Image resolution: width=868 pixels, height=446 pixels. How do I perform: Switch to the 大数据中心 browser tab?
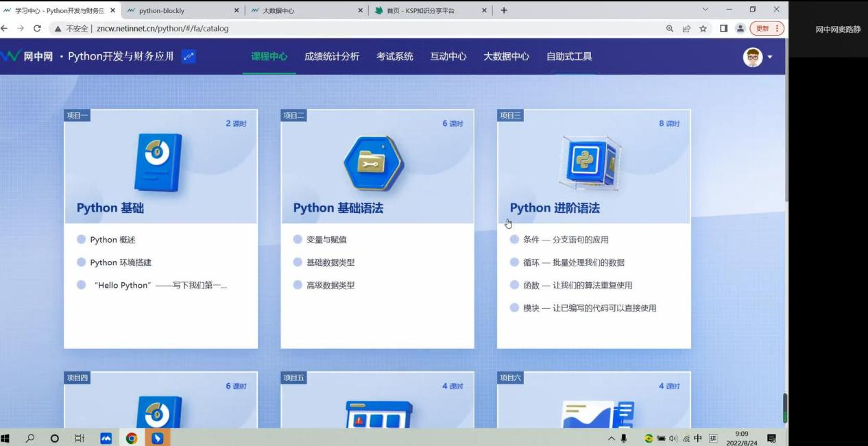pos(307,10)
